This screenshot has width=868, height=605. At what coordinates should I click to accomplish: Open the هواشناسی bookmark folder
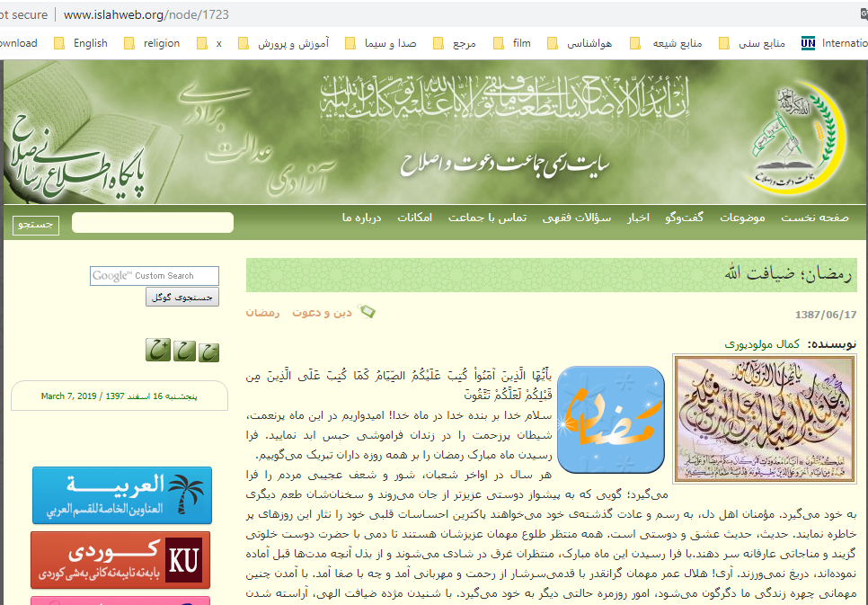[580, 43]
